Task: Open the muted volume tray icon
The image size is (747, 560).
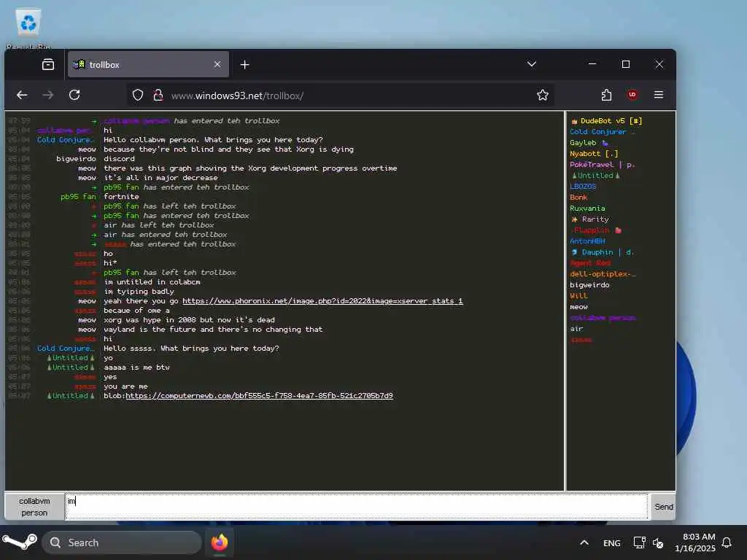Action: [658, 542]
